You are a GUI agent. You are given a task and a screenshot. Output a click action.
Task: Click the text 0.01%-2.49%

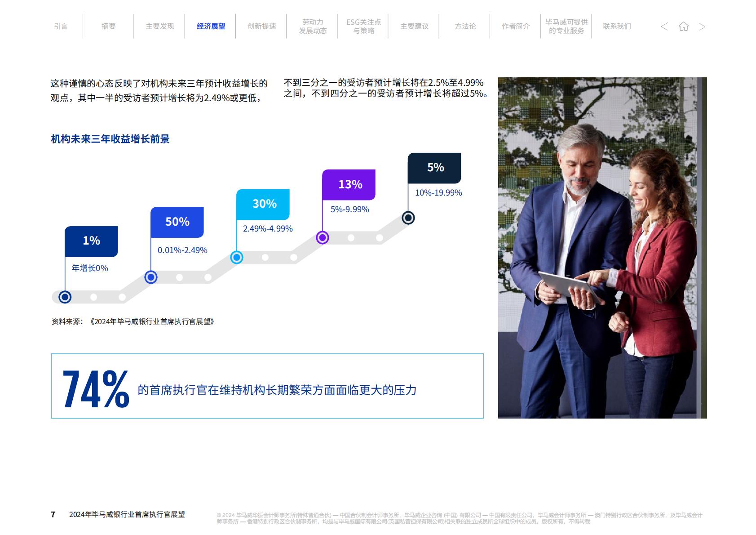click(182, 250)
